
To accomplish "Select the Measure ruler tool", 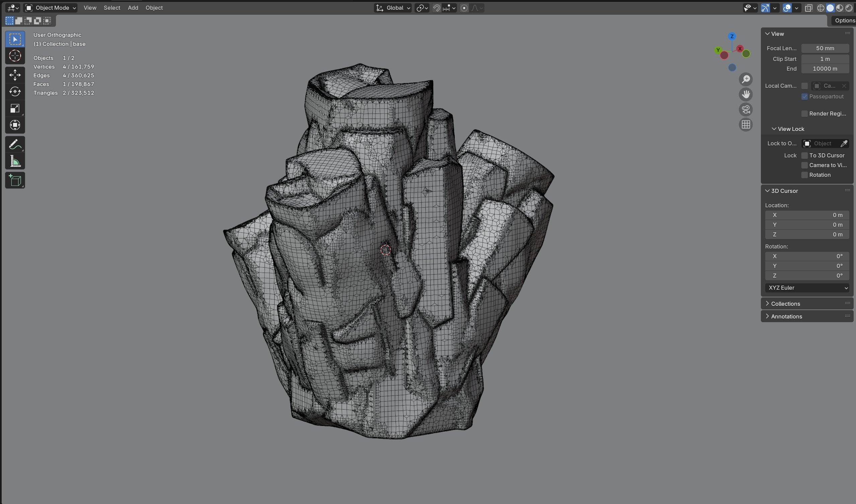I will click(x=15, y=161).
